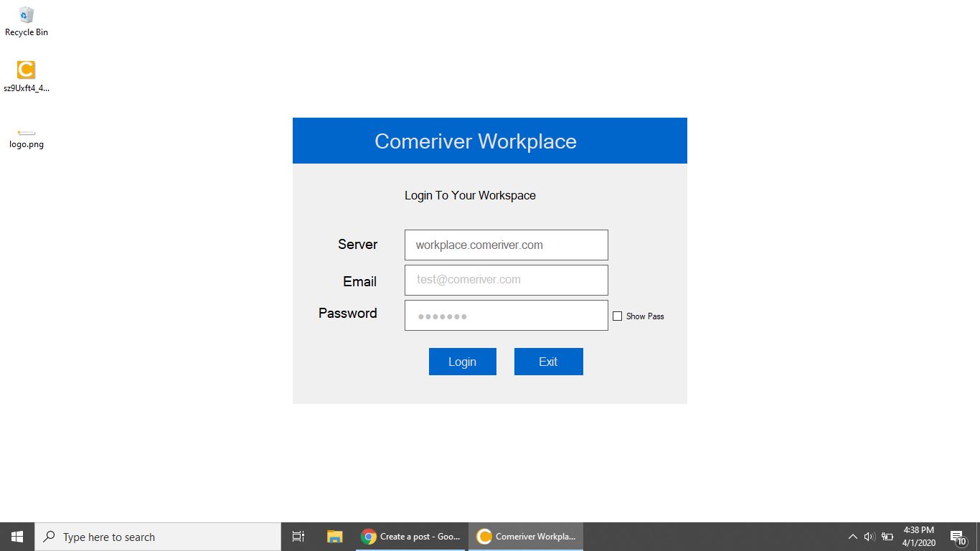The height and width of the screenshot is (551, 980).
Task: Open Task View in the taskbar
Action: click(x=298, y=537)
